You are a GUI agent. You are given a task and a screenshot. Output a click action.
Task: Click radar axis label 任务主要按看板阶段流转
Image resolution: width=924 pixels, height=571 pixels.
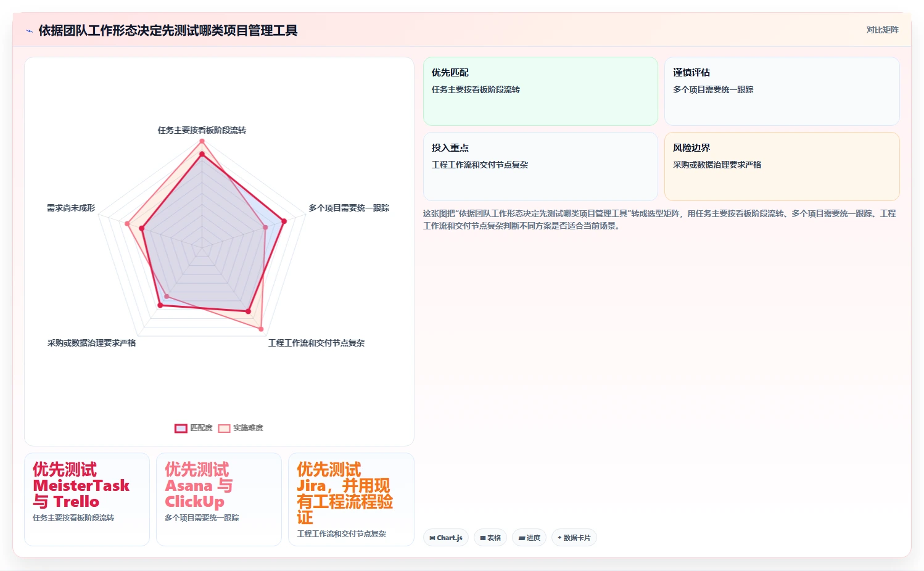(x=202, y=130)
